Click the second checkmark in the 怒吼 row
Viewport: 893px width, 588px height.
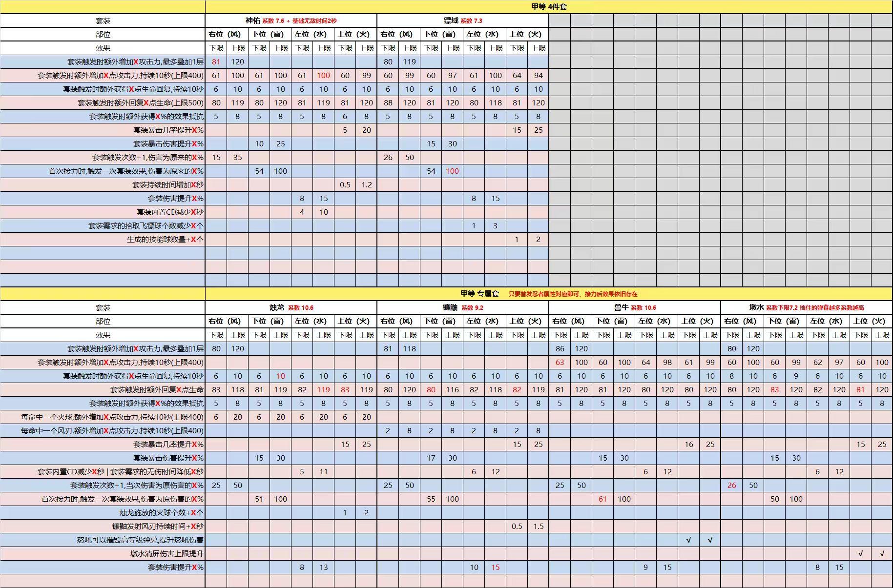710,540
